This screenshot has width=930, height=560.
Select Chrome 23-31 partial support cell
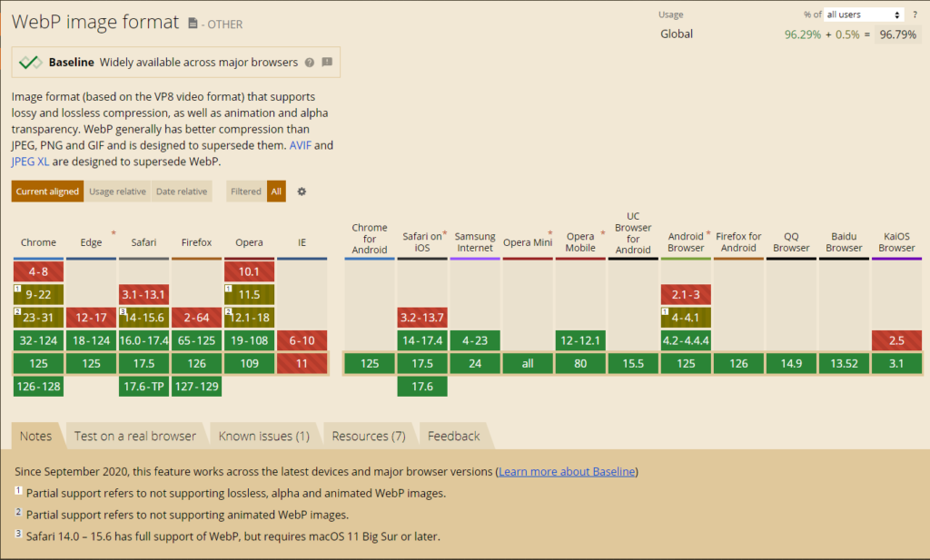pyautogui.click(x=38, y=318)
